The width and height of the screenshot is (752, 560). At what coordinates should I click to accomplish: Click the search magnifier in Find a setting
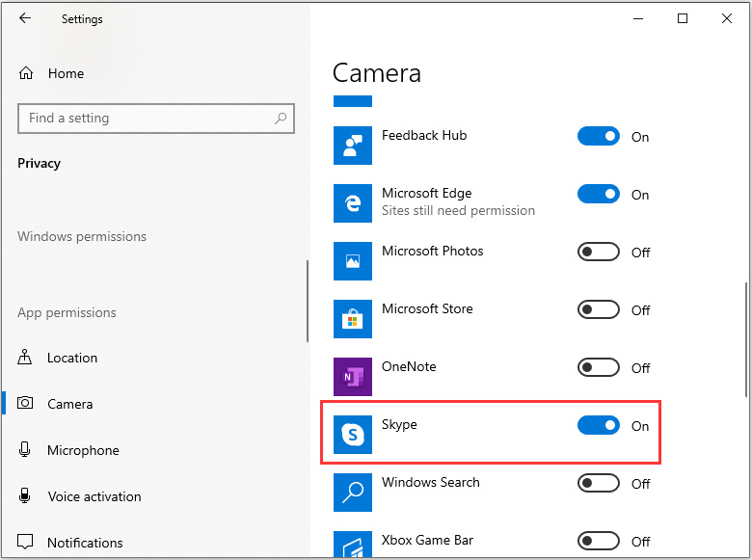pos(281,119)
